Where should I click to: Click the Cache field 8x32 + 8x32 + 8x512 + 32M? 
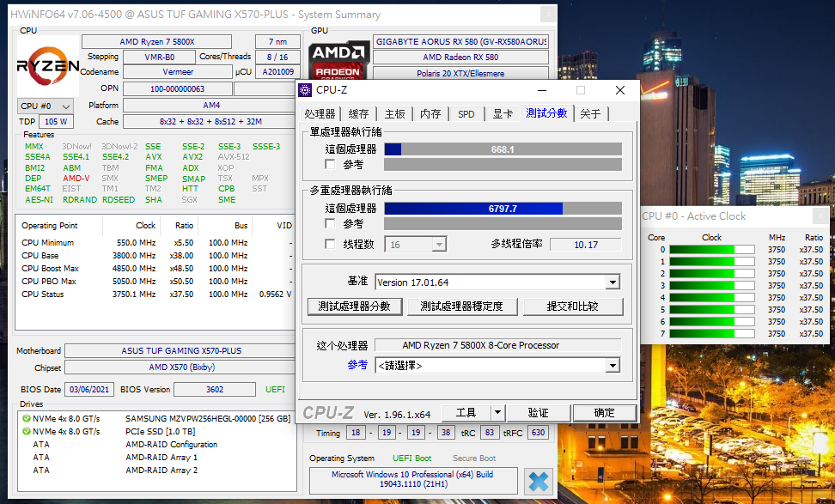(210, 121)
